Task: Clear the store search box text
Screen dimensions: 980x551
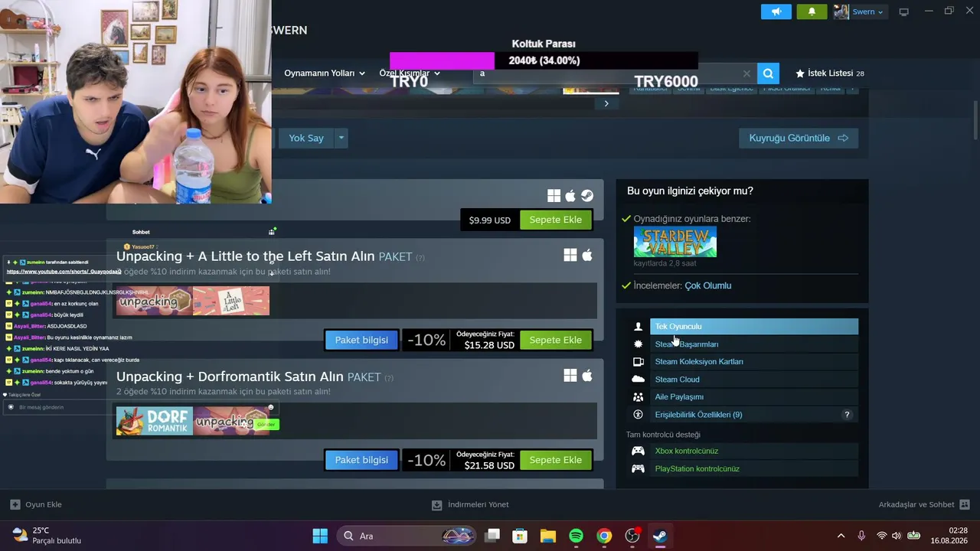Action: (x=746, y=73)
